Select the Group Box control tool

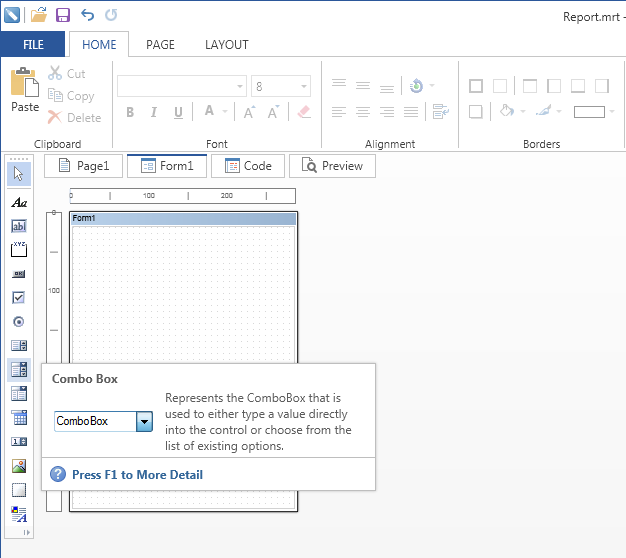[x=19, y=249]
